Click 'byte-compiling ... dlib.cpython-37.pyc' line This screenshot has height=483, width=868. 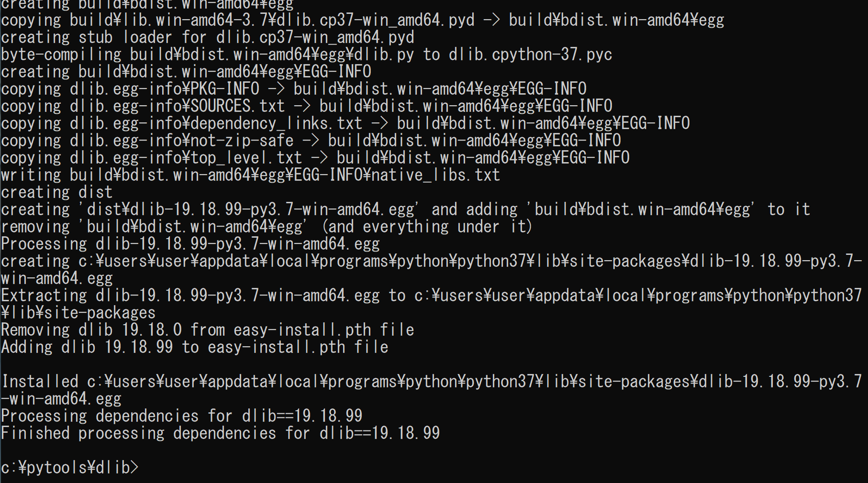tap(306, 54)
